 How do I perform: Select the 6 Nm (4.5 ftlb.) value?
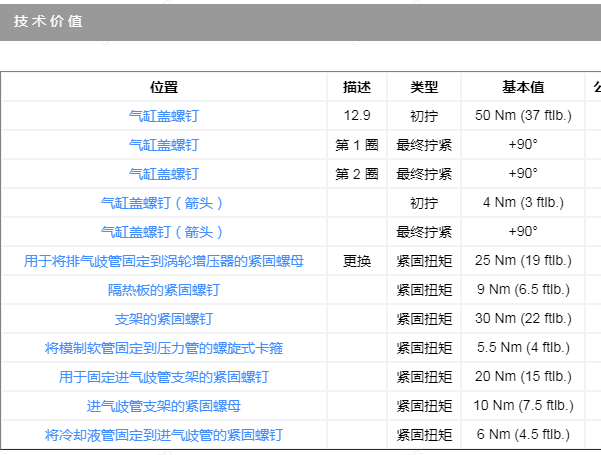pyautogui.click(x=523, y=435)
